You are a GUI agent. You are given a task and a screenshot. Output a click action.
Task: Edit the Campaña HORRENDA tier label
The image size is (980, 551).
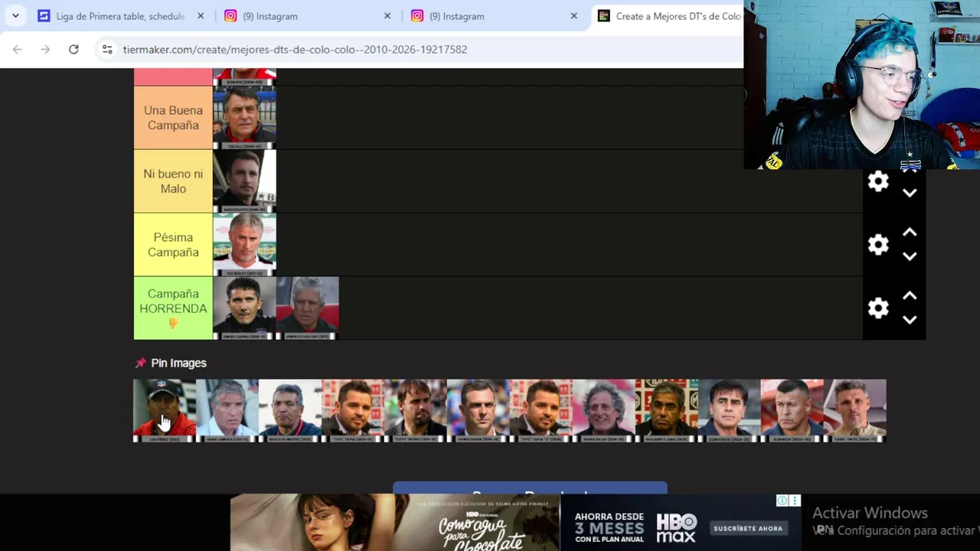coord(173,308)
